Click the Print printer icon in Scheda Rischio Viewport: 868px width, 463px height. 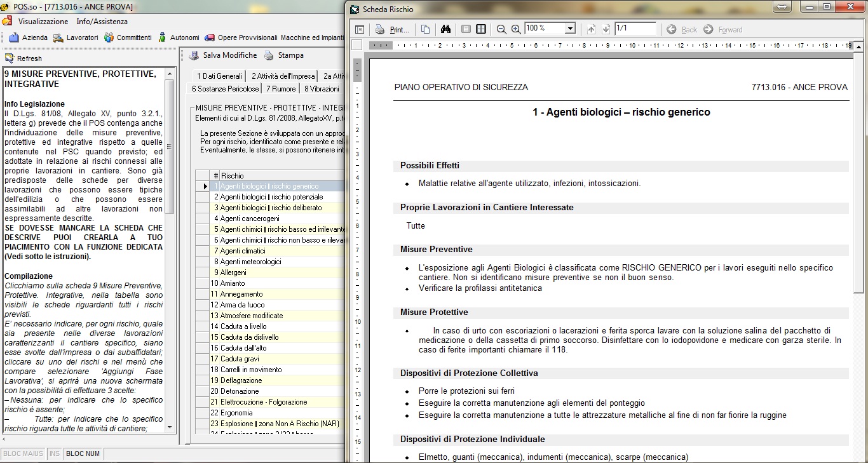[x=380, y=29]
